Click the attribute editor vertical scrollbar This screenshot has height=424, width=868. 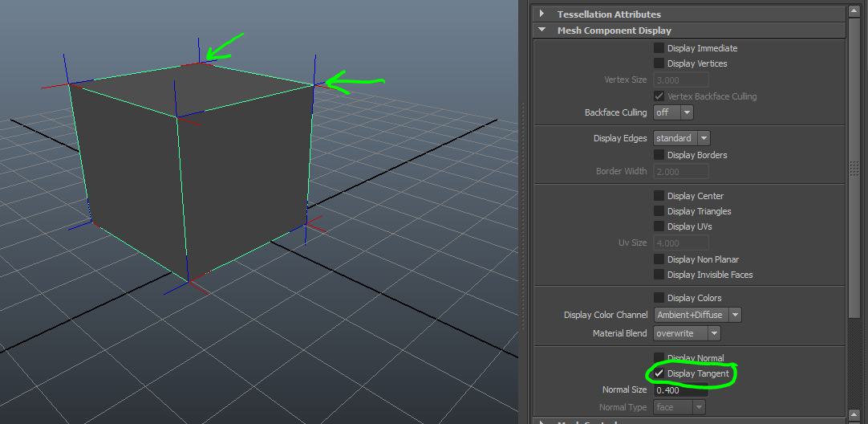click(x=854, y=168)
